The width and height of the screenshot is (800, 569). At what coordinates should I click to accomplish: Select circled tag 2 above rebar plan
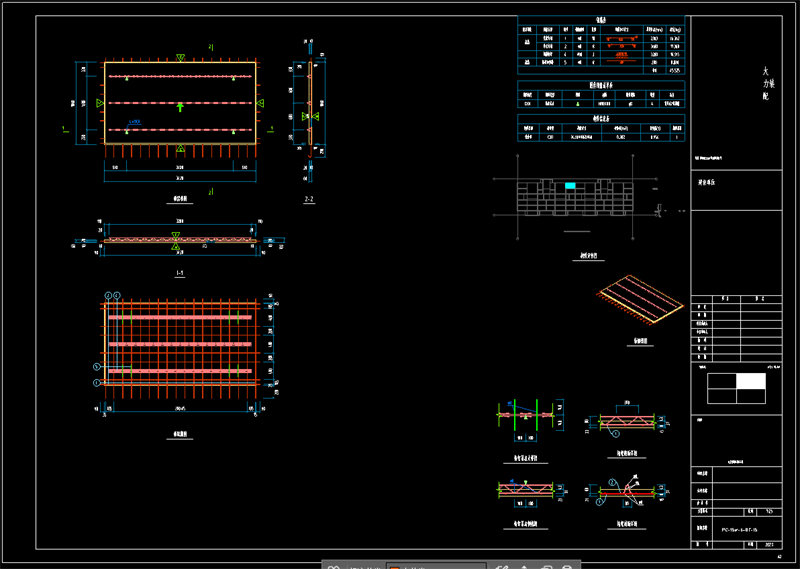[x=117, y=295]
